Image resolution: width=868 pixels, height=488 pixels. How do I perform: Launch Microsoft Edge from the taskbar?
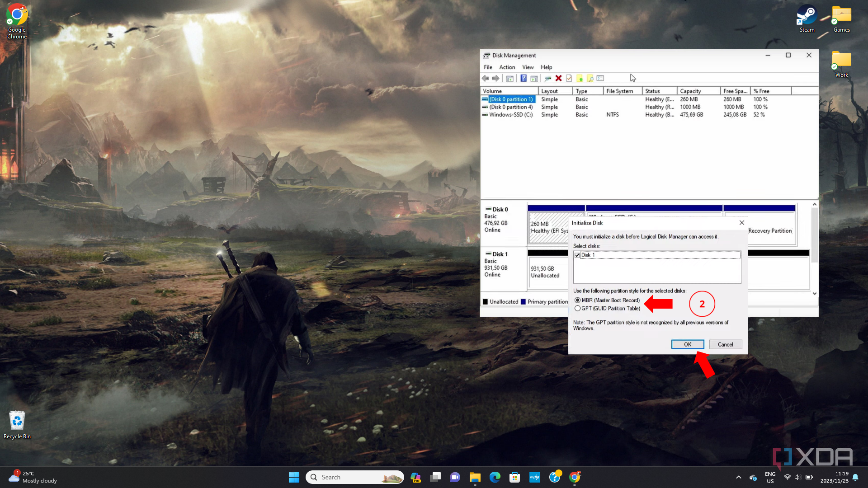495,477
